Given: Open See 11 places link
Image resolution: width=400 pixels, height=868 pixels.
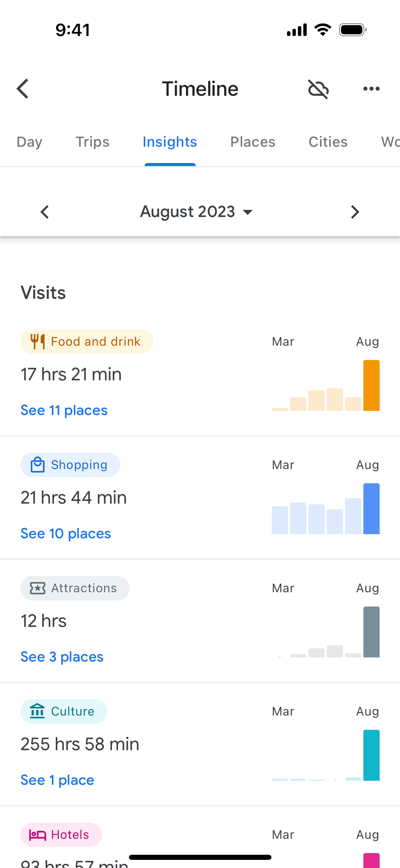Looking at the screenshot, I should (x=64, y=410).
